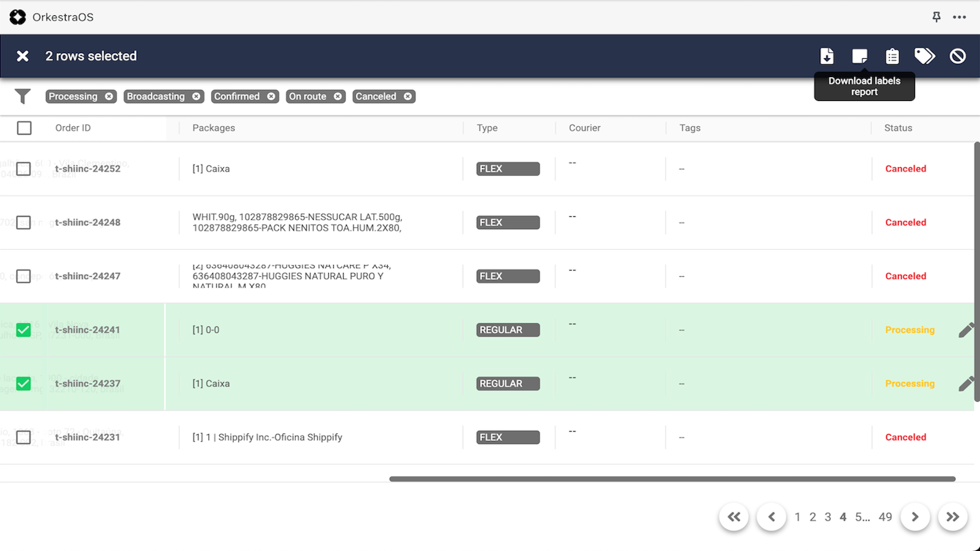Image resolution: width=980 pixels, height=551 pixels.
Task: Open page 49 in pagination
Action: (x=886, y=517)
